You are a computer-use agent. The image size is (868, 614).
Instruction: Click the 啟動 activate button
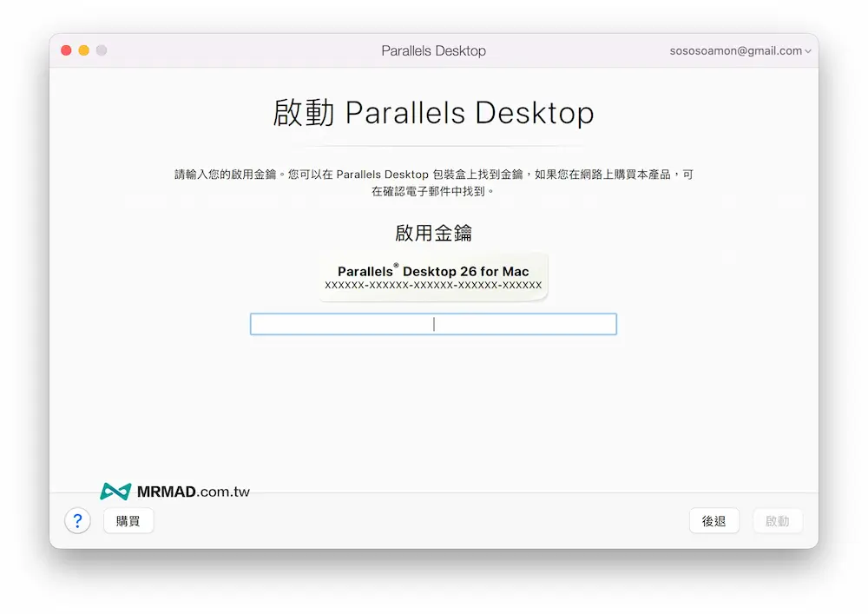[778, 520]
